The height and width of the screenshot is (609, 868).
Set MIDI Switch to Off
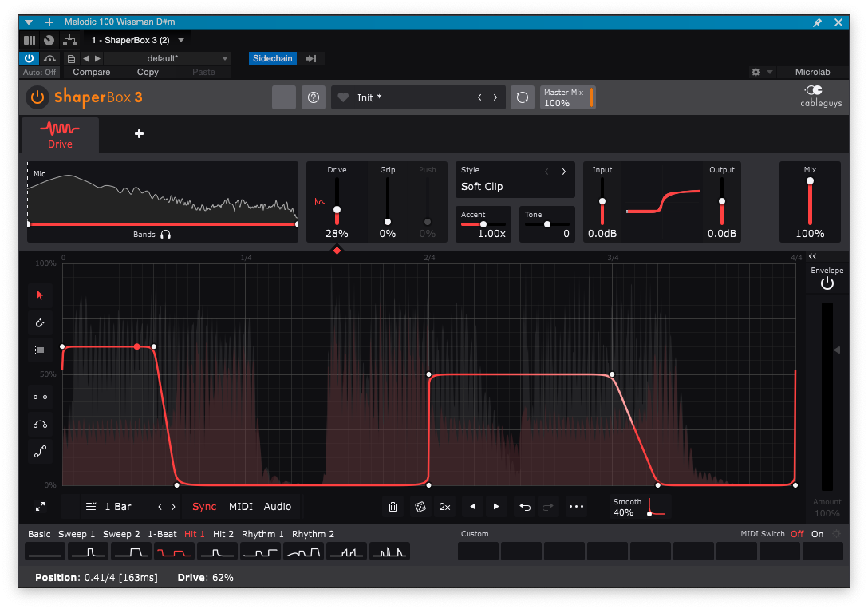[797, 534]
